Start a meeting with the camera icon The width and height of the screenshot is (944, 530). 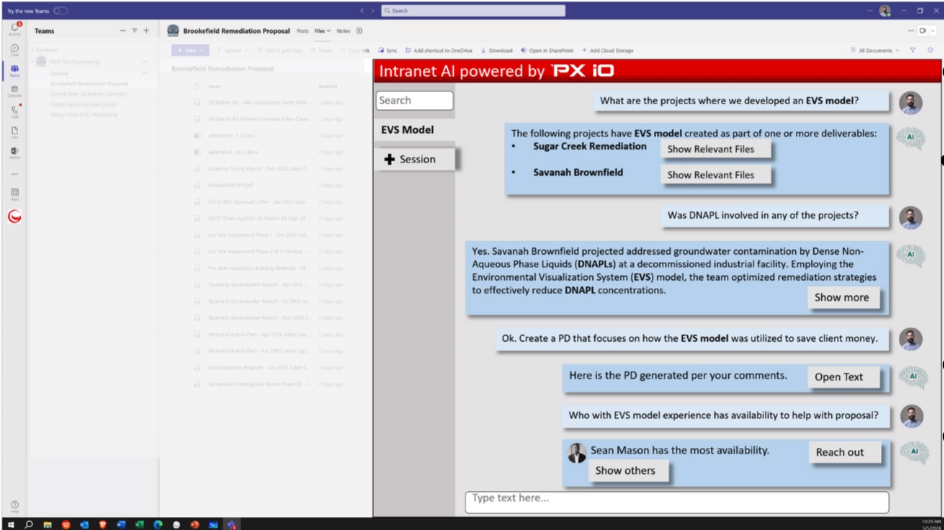tap(923, 31)
